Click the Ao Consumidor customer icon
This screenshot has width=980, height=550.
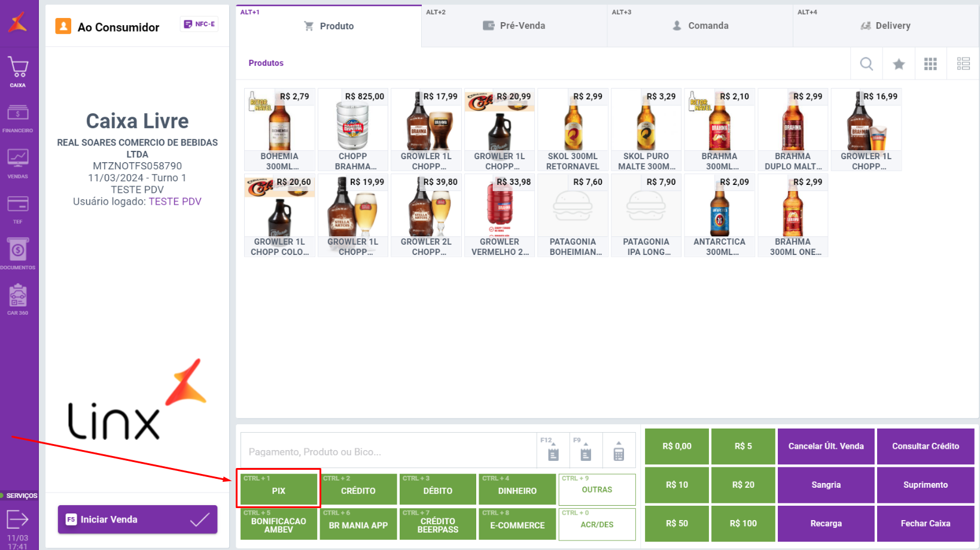coord(63,26)
